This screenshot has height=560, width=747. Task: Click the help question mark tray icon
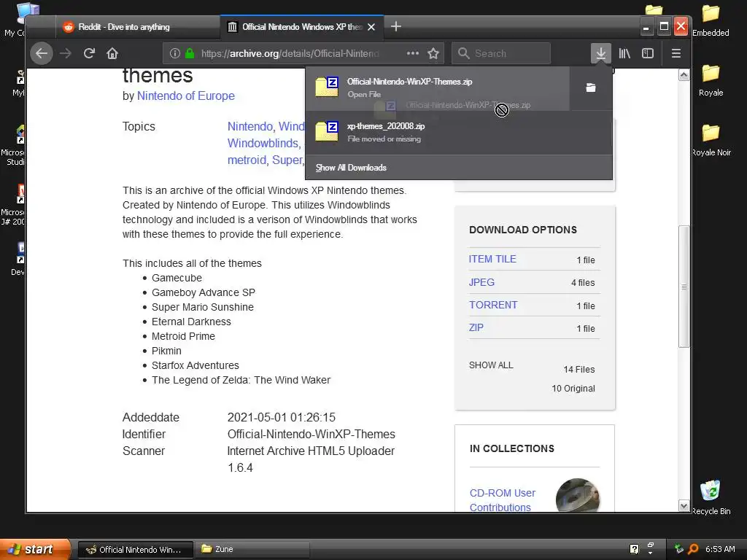tap(634, 549)
